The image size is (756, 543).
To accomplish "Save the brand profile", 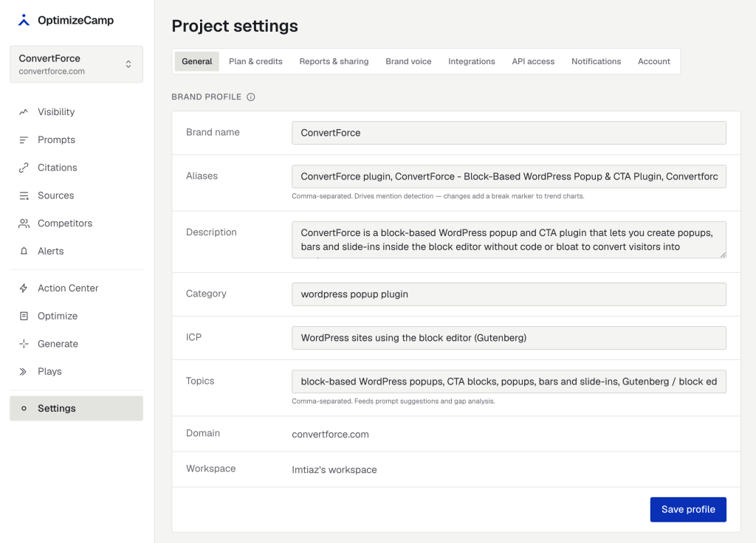I will (x=688, y=509).
